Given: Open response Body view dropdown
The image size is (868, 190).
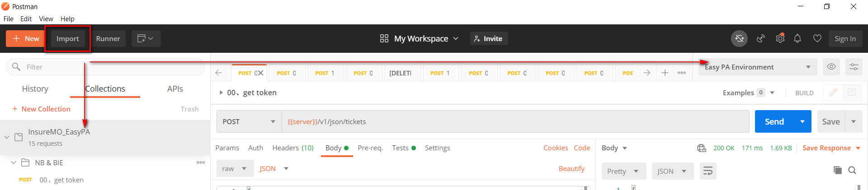Looking at the screenshot, I should (x=614, y=148).
